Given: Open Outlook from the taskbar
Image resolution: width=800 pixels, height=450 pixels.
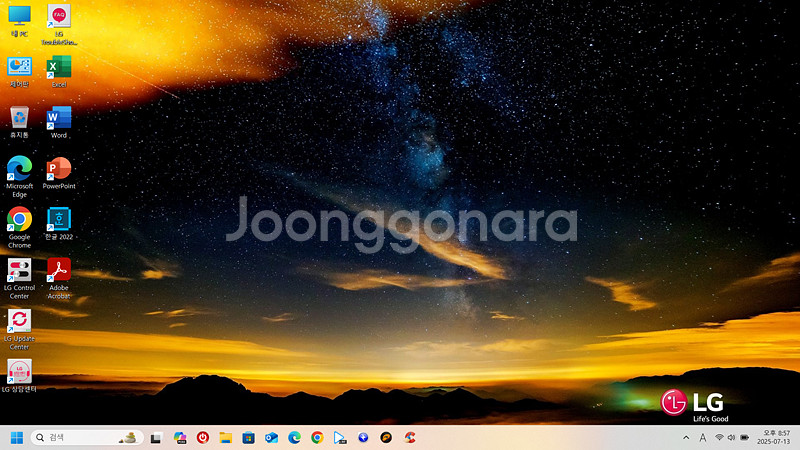Looking at the screenshot, I should [271, 438].
